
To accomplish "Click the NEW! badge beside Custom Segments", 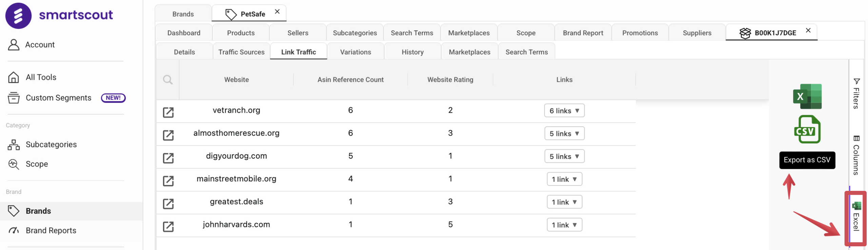I will pyautogui.click(x=113, y=98).
